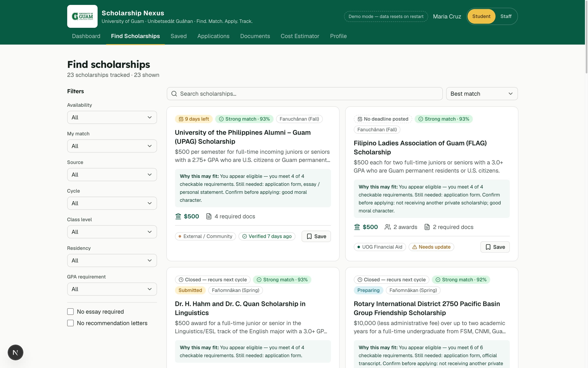Click Fanuchånan (Fall) tag on FLAG card
The image size is (588, 368).
[377, 130]
